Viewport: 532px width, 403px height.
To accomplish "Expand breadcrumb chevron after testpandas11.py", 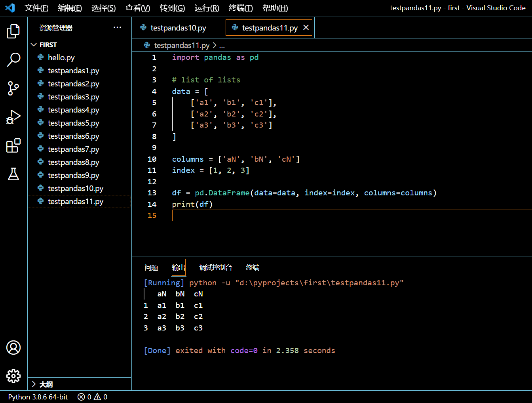I will click(x=215, y=45).
